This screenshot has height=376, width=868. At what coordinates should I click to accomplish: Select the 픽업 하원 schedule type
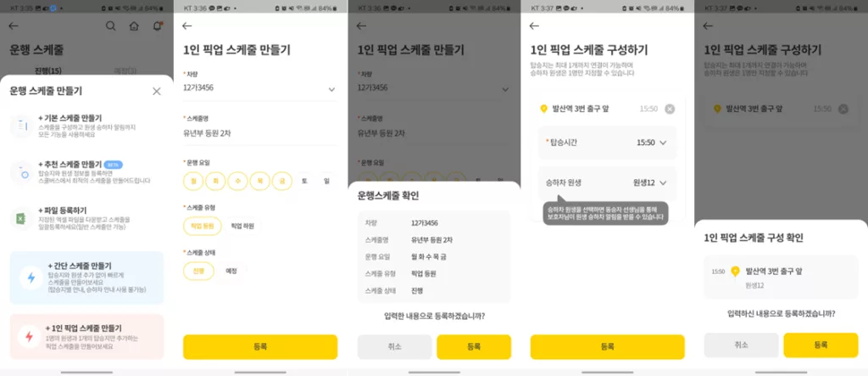coord(242,227)
